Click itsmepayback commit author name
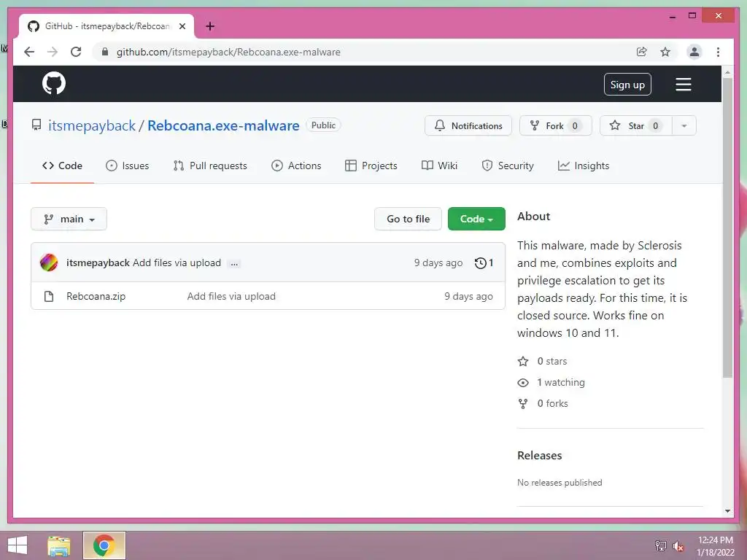747x560 pixels. tap(98, 262)
